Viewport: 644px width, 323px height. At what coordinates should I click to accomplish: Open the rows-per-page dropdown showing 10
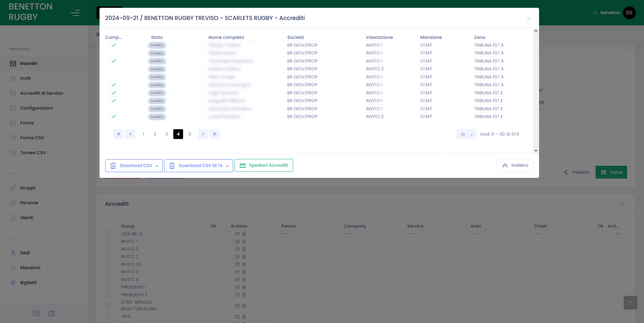click(x=466, y=134)
